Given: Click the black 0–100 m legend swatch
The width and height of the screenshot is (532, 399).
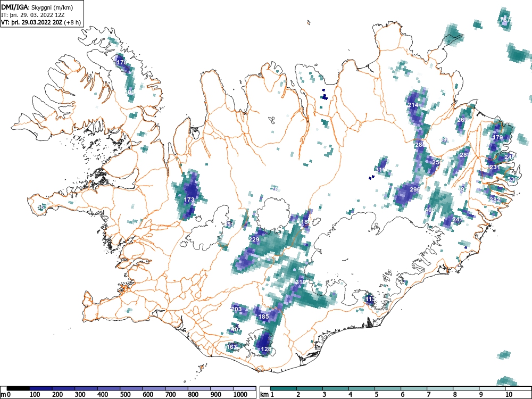Looking at the screenshot, I should coord(18,388).
